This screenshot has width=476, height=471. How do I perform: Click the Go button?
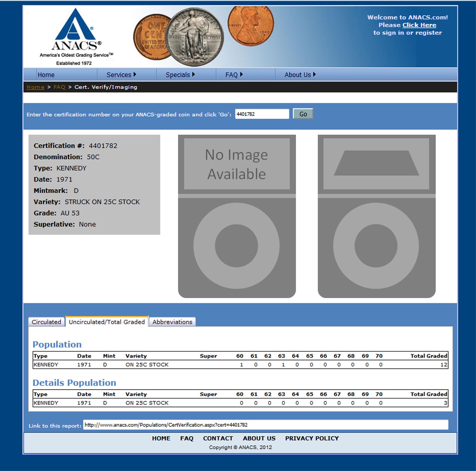tap(303, 114)
